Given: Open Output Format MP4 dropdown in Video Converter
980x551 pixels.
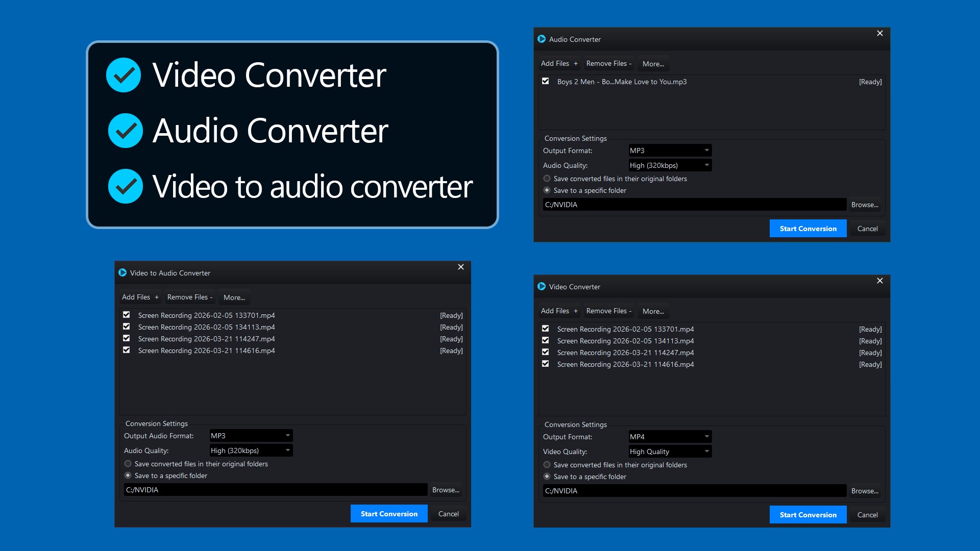Looking at the screenshot, I should click(x=670, y=437).
